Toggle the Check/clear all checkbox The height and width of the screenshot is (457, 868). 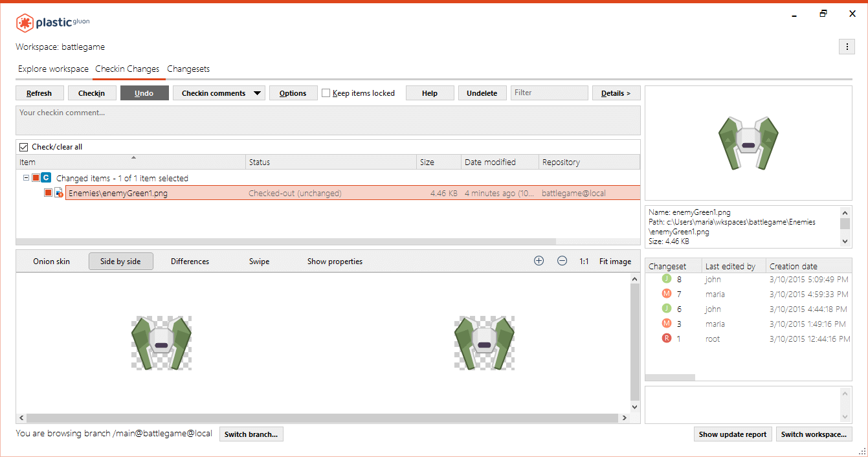click(24, 147)
